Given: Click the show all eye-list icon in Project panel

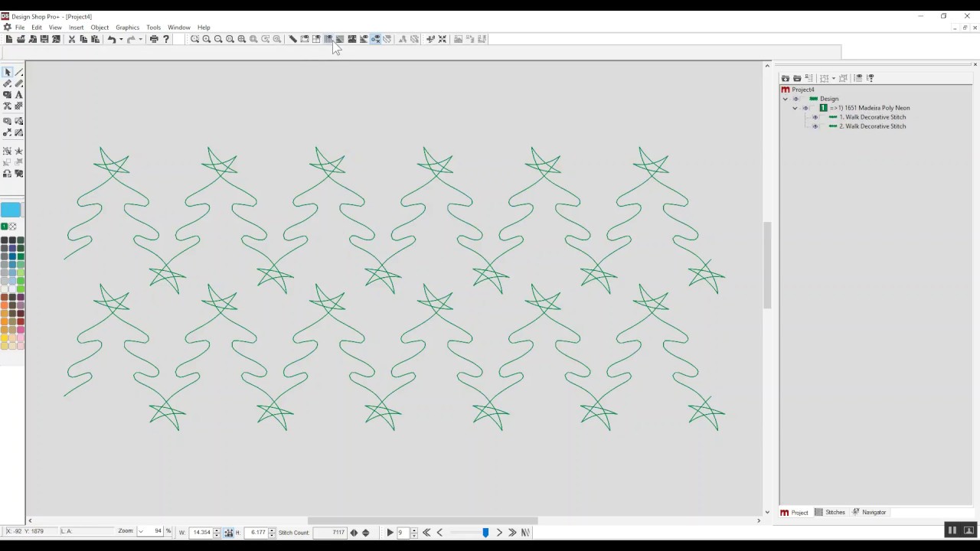Looking at the screenshot, I should [857, 78].
